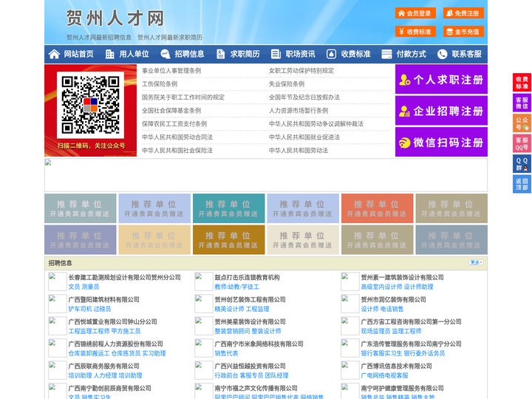This screenshot has width=532, height=399.
Task: Click the round icon on 微信扫码注册 banner
Action: pyautogui.click(x=404, y=143)
